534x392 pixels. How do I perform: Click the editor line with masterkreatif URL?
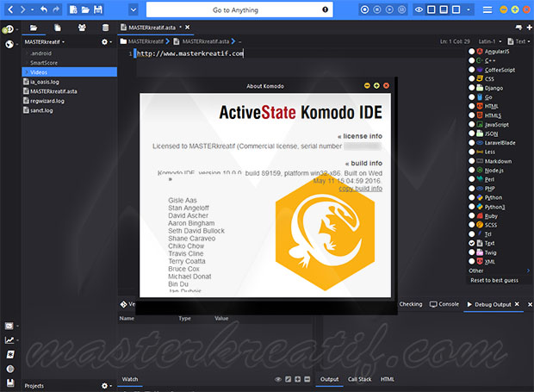tap(190, 53)
